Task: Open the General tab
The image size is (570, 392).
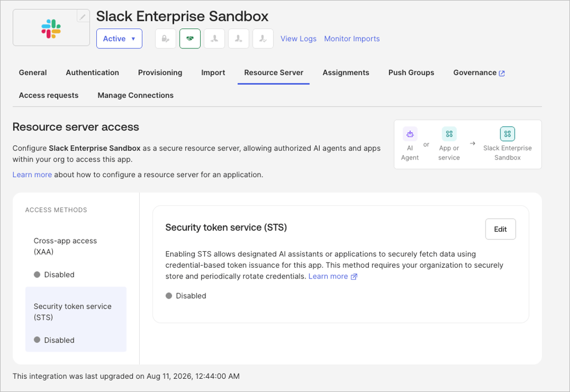Action: click(32, 73)
